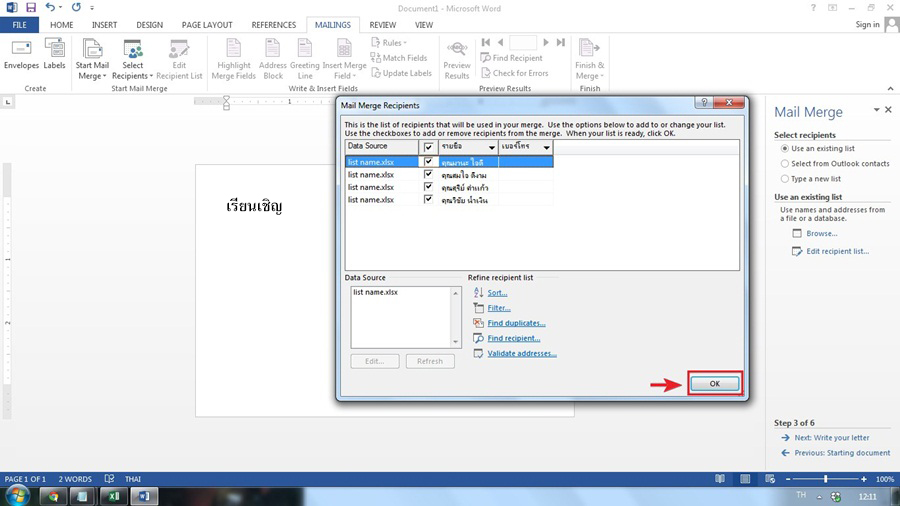The height and width of the screenshot is (506, 900).
Task: Click the Windows Start button
Action: click(x=17, y=496)
